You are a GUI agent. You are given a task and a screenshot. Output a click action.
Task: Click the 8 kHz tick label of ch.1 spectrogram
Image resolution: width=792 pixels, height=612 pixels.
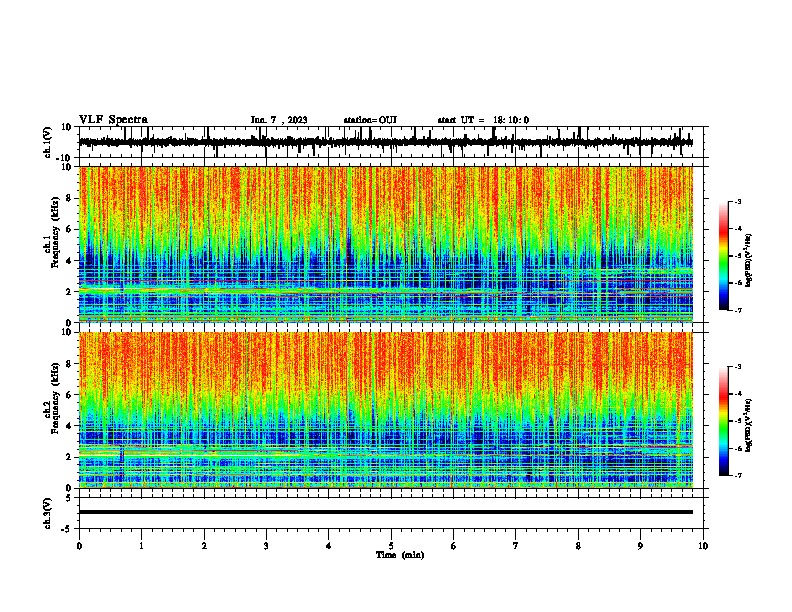(69, 198)
